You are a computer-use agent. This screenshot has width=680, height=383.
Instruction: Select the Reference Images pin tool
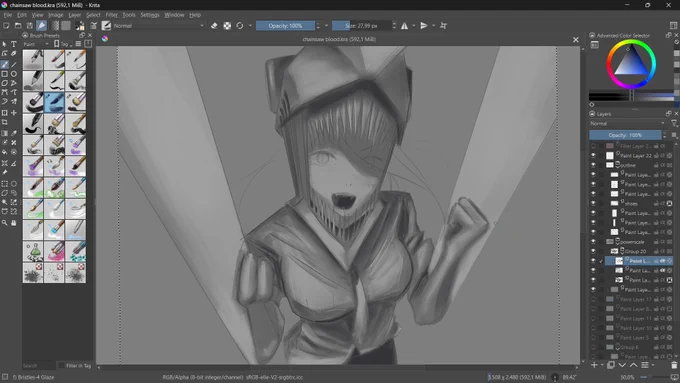pyautogui.click(x=5, y=172)
